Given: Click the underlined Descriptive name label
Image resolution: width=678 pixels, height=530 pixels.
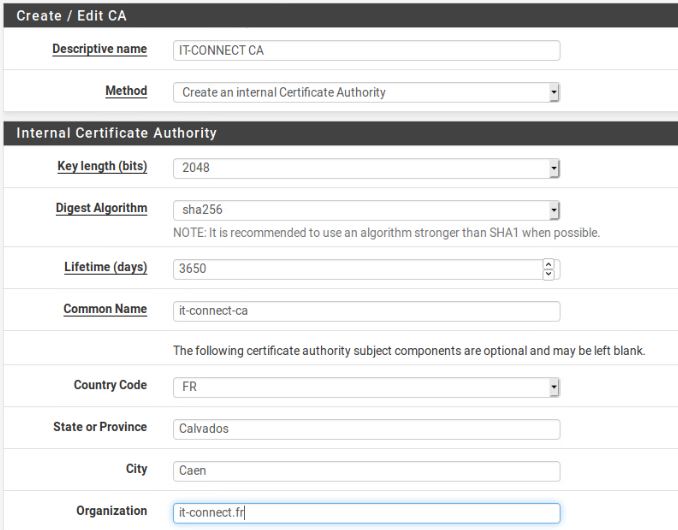Looking at the screenshot, I should [99, 49].
